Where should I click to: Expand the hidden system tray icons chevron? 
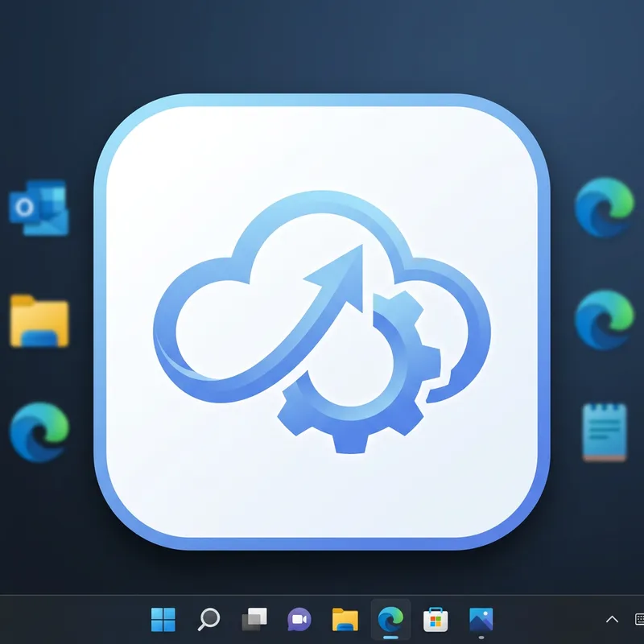click(x=612, y=619)
